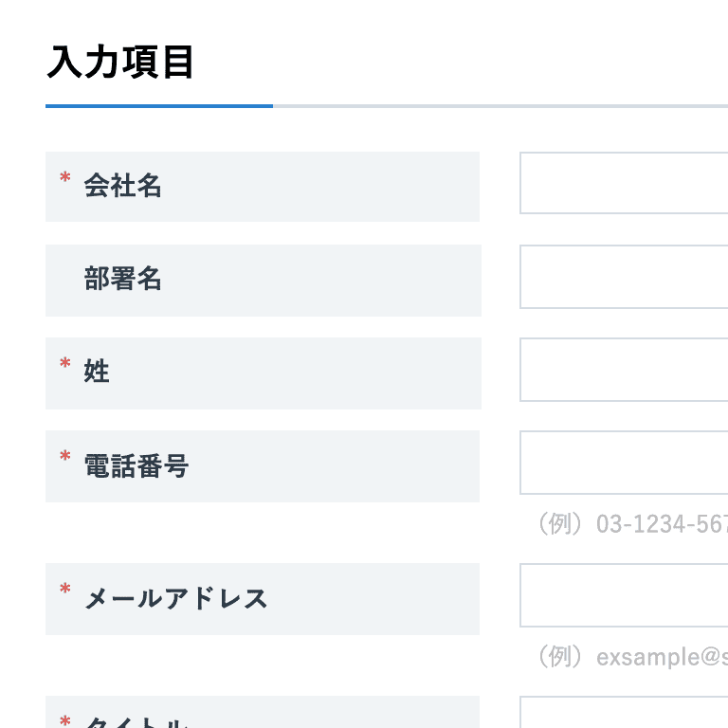
Task: Select the メールアドレス label
Action: click(x=176, y=599)
